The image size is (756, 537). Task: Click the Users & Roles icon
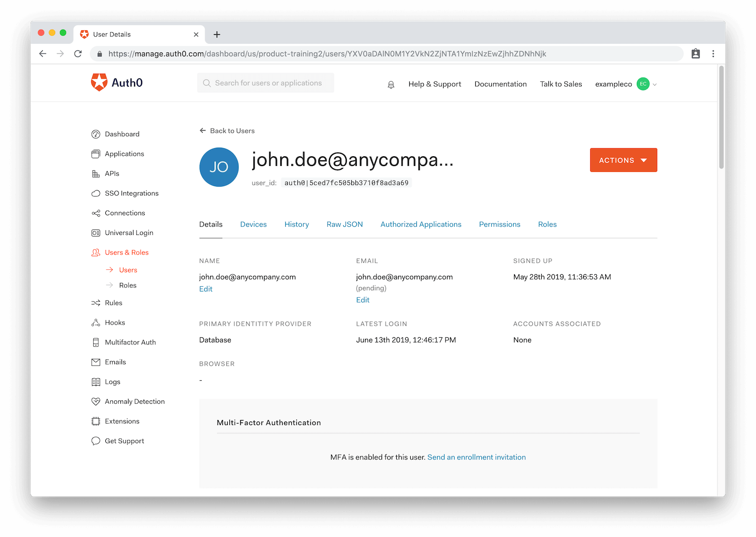coord(96,253)
